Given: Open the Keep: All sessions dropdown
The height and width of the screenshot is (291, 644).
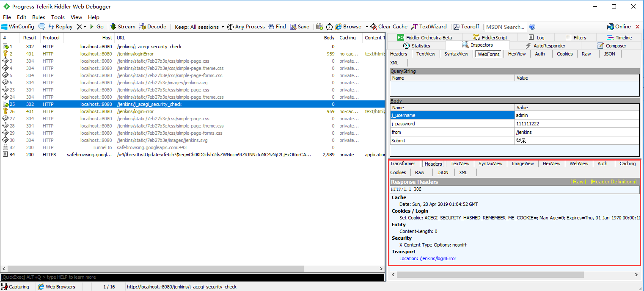Looking at the screenshot, I should coord(199,27).
